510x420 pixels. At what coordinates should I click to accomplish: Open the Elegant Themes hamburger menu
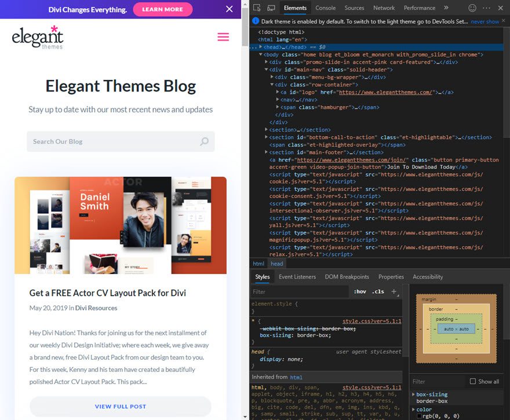click(223, 36)
